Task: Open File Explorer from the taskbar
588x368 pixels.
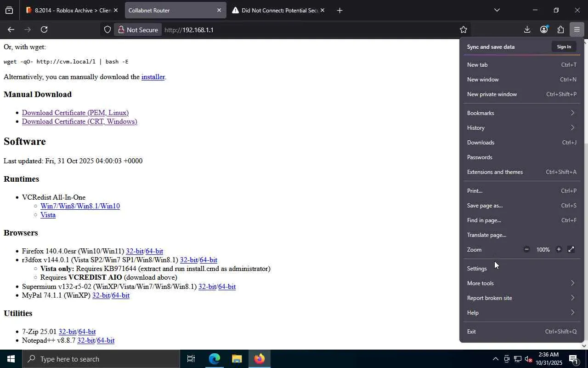Action: click(x=237, y=359)
